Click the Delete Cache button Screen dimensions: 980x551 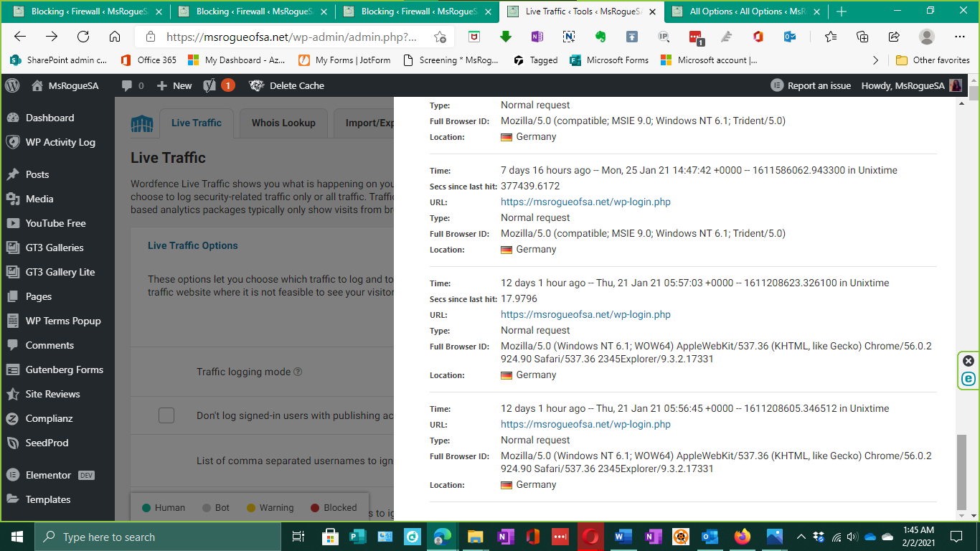pyautogui.click(x=296, y=85)
